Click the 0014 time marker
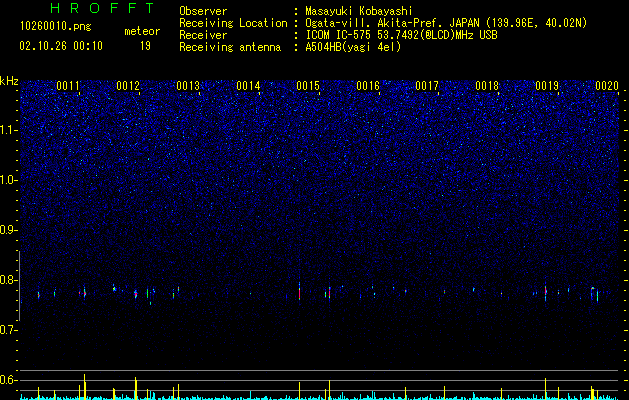629x400 pixels. [248, 86]
